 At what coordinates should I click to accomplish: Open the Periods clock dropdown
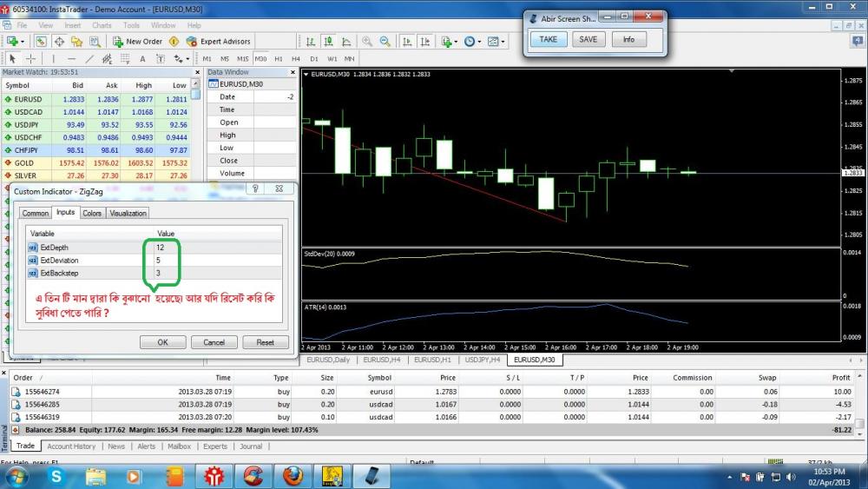(x=472, y=42)
